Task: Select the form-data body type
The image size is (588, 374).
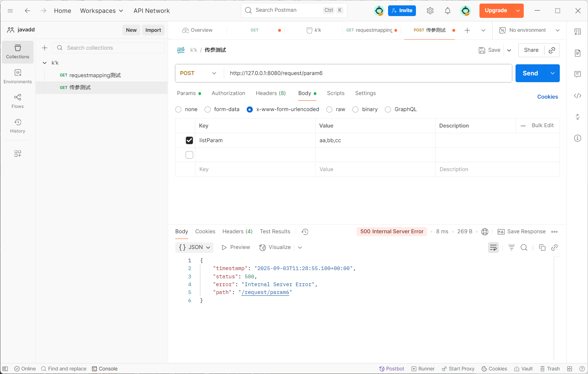Action: [x=208, y=110]
